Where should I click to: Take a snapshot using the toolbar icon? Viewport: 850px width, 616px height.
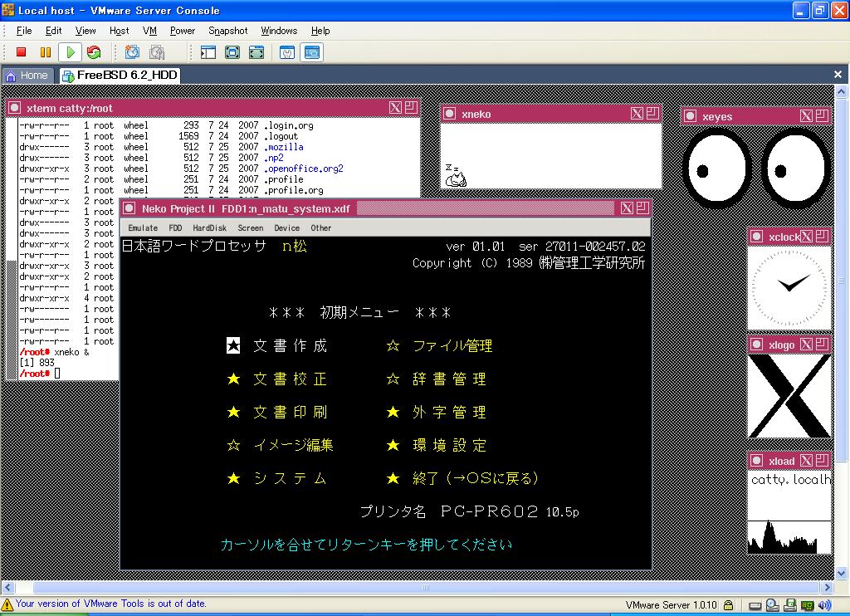(132, 52)
